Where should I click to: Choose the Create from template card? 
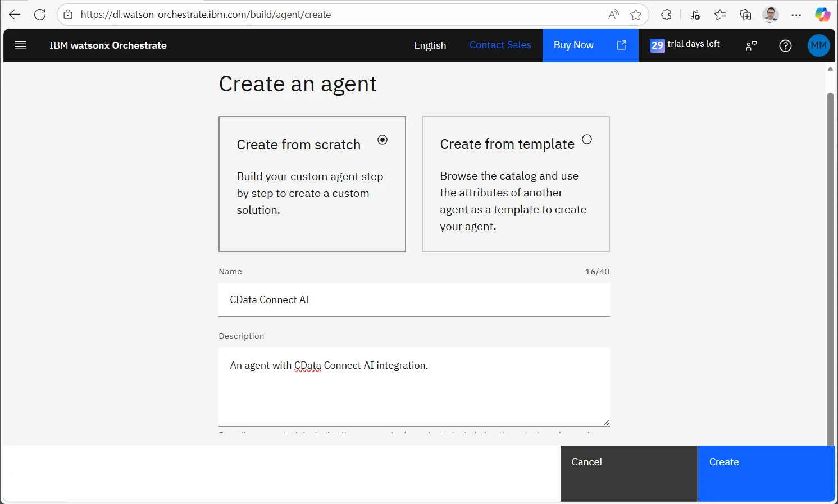coord(516,184)
